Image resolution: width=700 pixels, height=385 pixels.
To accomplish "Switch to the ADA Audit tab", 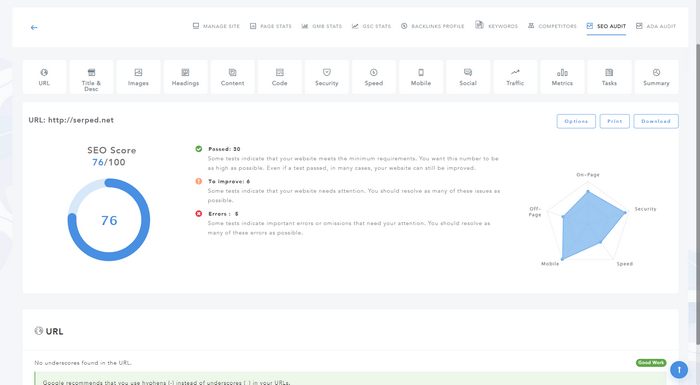I will tap(656, 26).
